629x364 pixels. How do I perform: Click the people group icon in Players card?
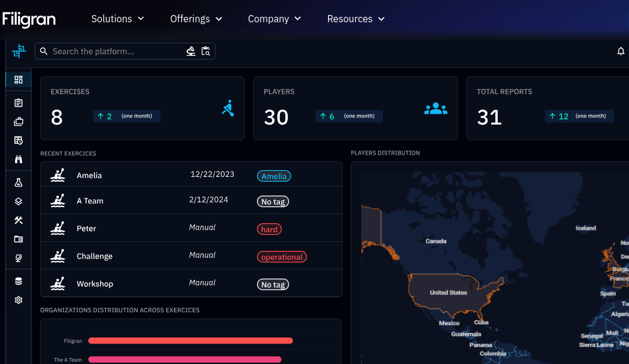tap(436, 109)
